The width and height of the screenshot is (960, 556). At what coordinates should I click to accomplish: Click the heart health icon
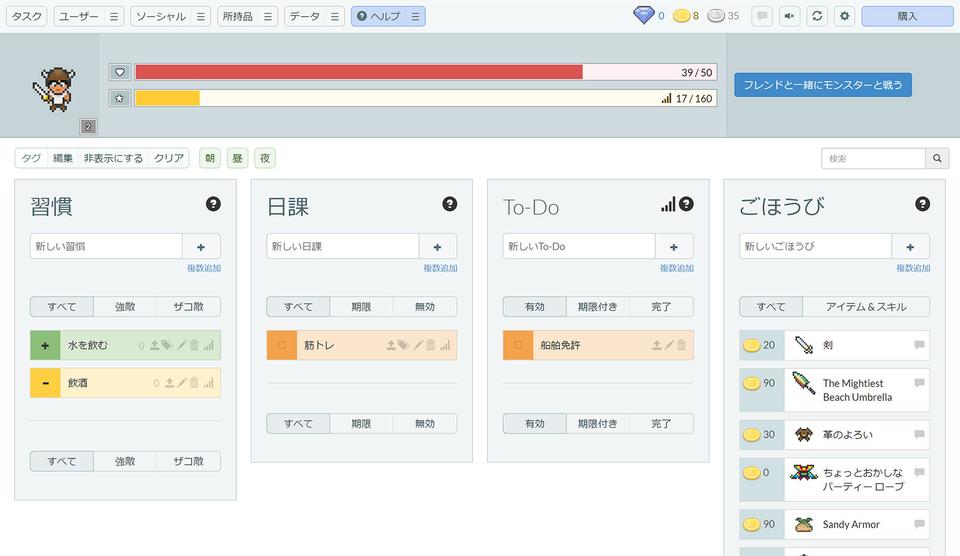[119, 72]
